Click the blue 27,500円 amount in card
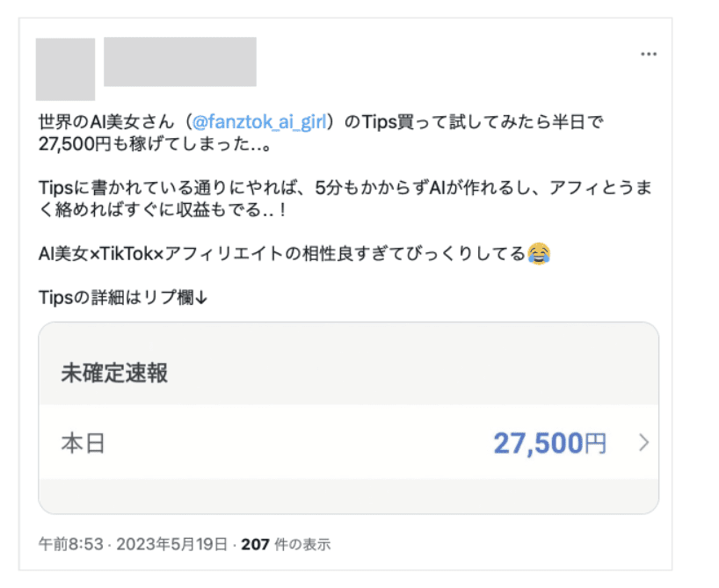The image size is (719, 588). (549, 444)
